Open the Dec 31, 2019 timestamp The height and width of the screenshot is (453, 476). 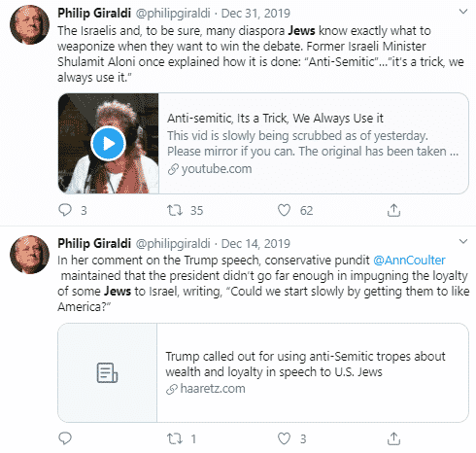(x=255, y=14)
